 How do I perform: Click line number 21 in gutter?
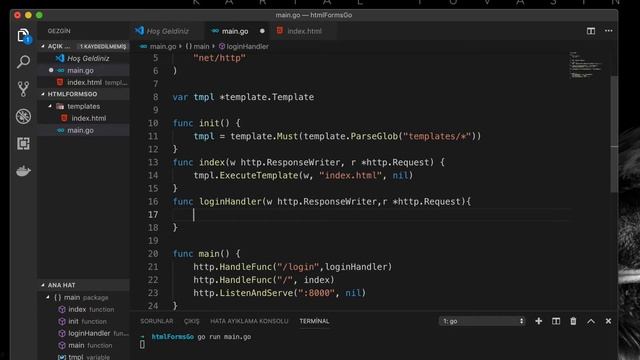click(x=153, y=267)
